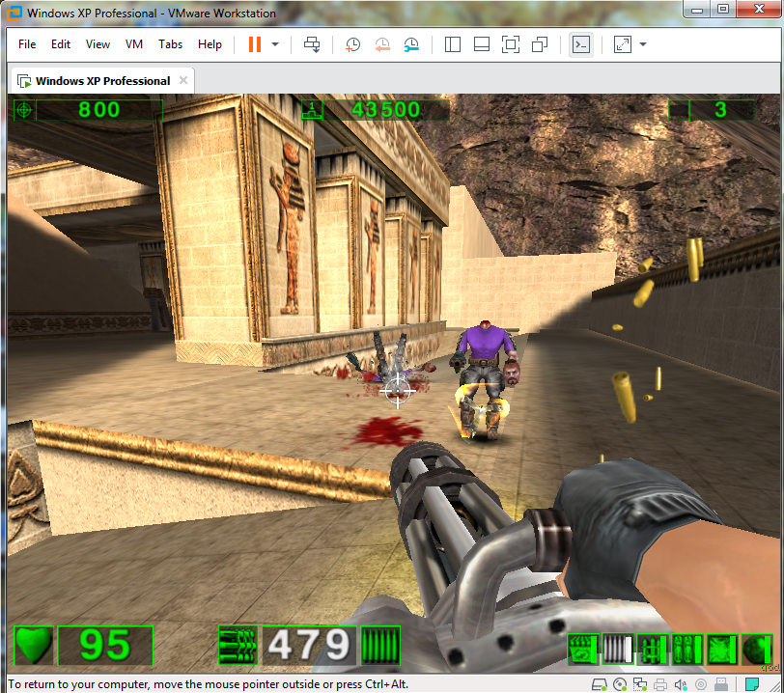The height and width of the screenshot is (693, 784).
Task: Click the stretch guest display icon
Action: coord(623,44)
